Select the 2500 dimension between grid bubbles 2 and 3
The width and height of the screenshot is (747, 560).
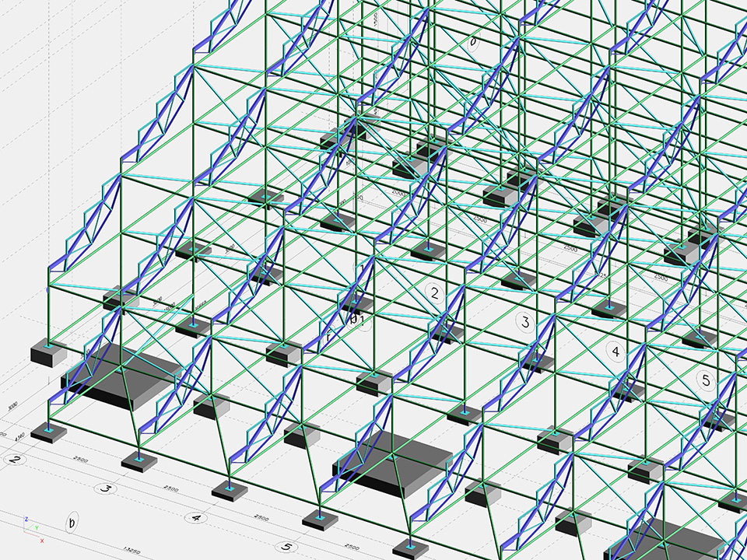tap(80, 461)
